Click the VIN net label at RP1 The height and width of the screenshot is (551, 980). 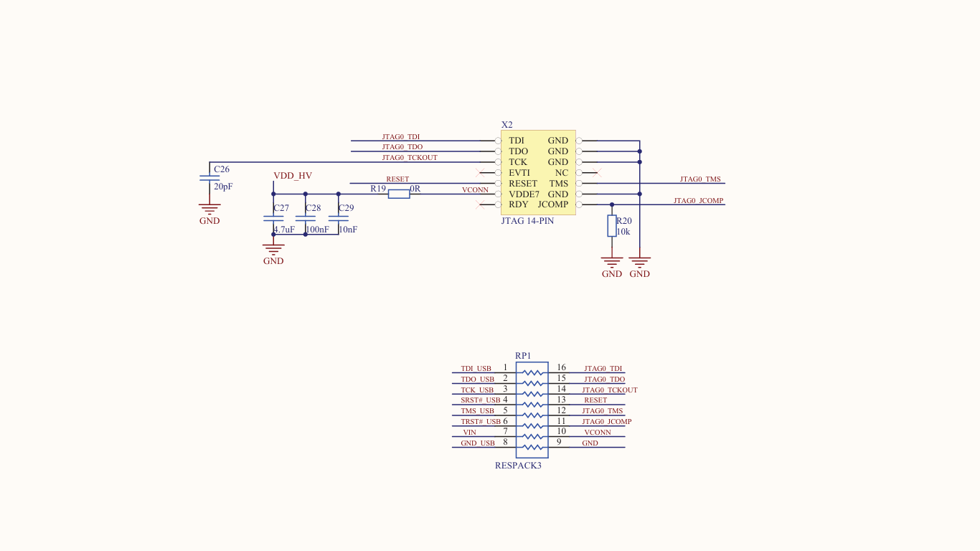470,433
